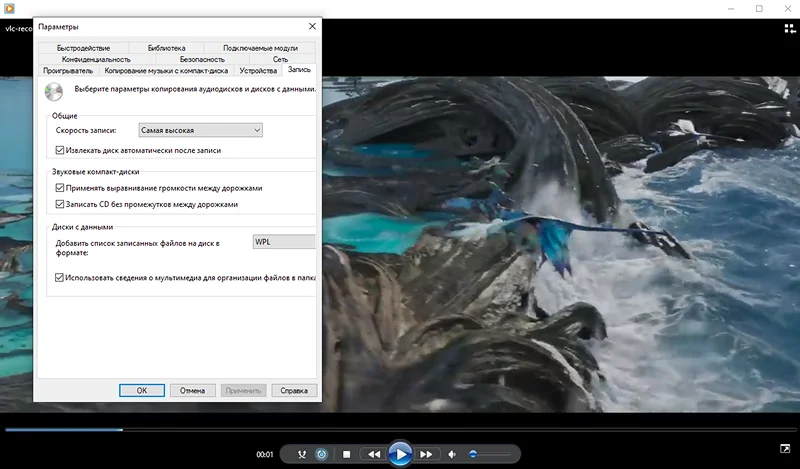Open the Быстродействие tab
Image resolution: width=800 pixels, height=469 pixels.
[83, 48]
